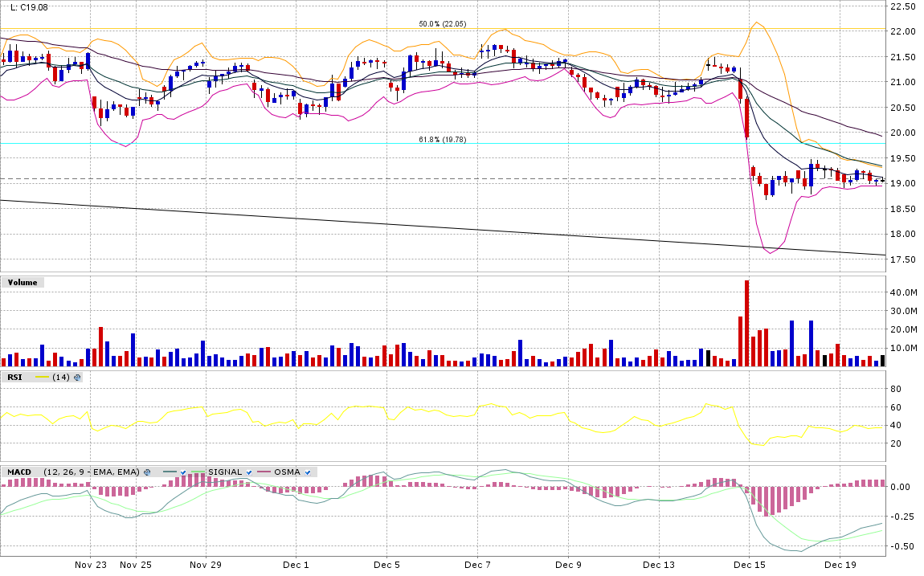
Task: Click the Dec 1 date label
Action: pos(296,565)
